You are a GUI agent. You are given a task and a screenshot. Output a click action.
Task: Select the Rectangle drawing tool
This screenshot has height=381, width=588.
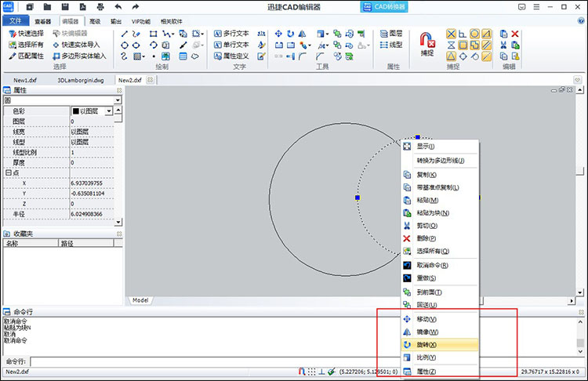click(x=153, y=34)
